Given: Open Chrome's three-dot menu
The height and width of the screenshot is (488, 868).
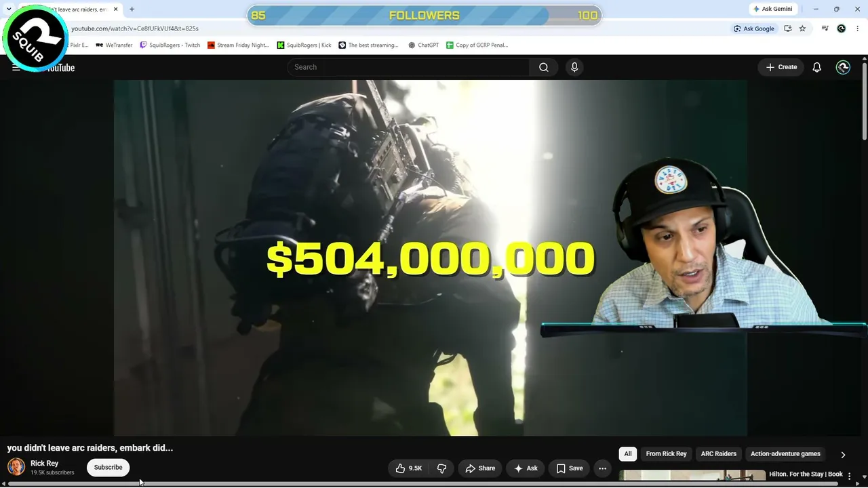Looking at the screenshot, I should tap(857, 28).
